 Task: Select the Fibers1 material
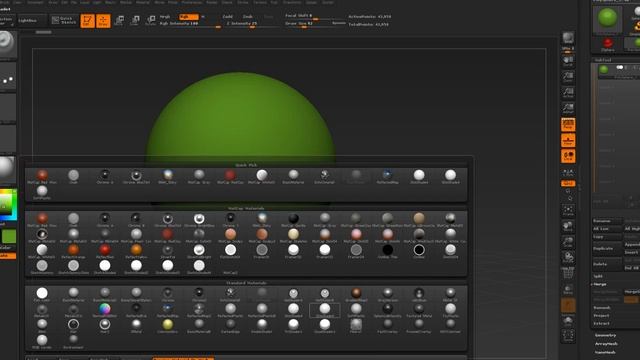pos(356,326)
